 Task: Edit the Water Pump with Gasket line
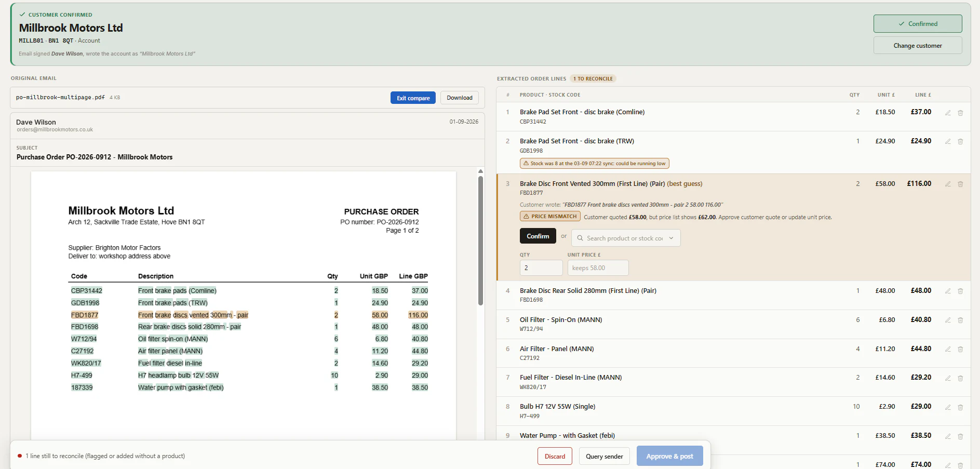click(x=948, y=436)
